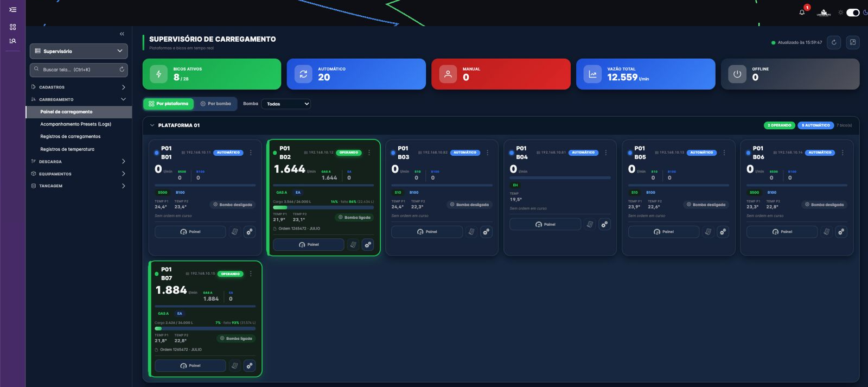
Task: Click the gears settings icon on card B06
Action: (841, 232)
